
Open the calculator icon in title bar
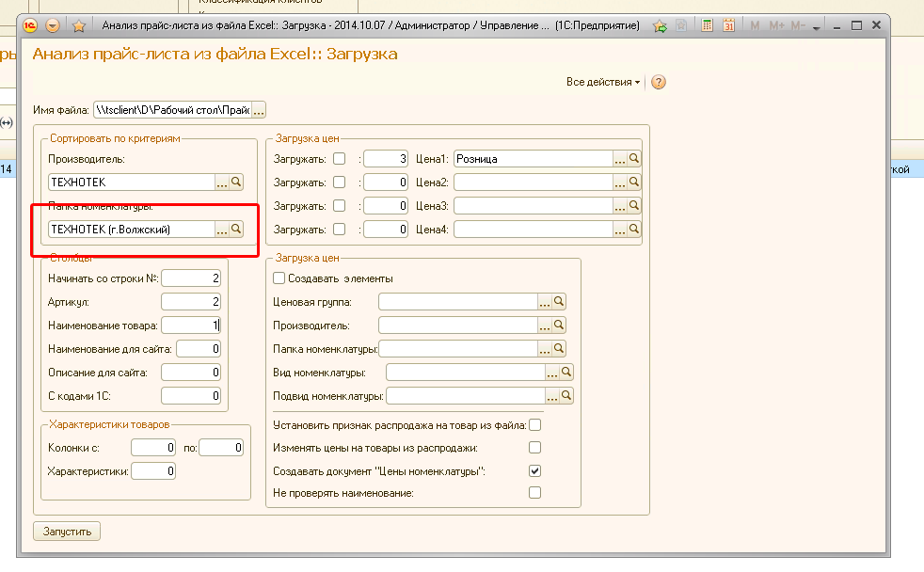pyautogui.click(x=708, y=25)
